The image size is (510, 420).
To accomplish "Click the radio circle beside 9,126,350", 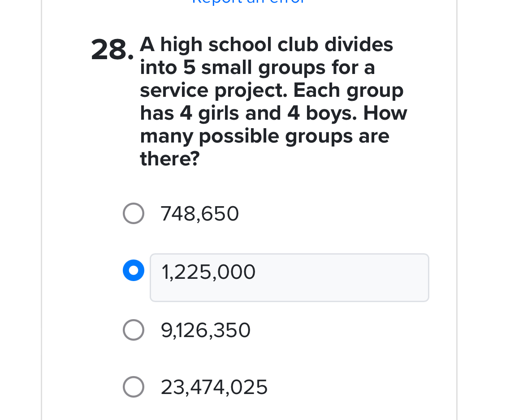I will click(133, 330).
